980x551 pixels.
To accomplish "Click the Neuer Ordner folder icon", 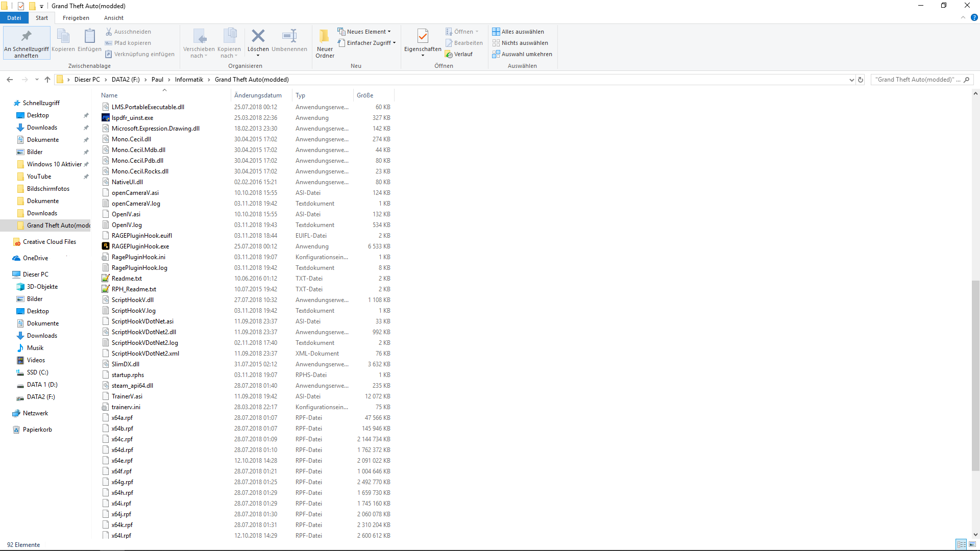I will coord(325,37).
